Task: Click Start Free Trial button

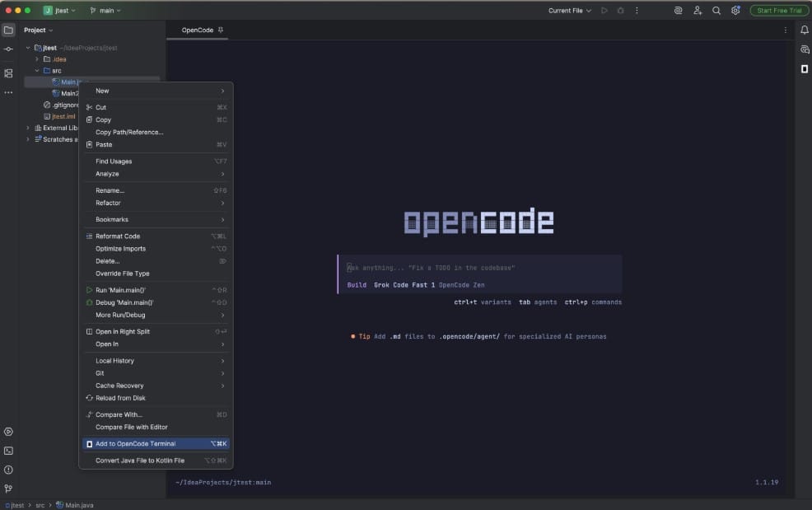Action: (x=779, y=11)
